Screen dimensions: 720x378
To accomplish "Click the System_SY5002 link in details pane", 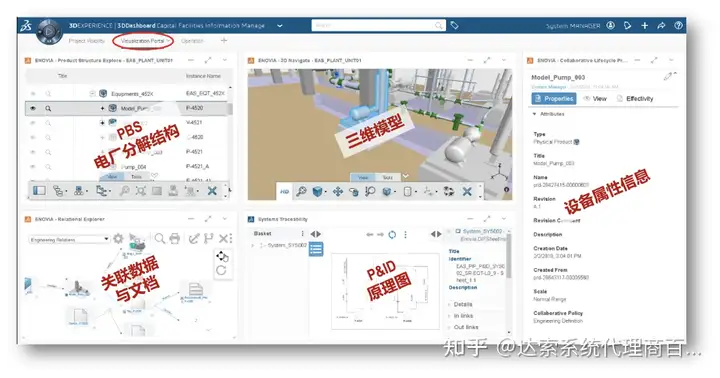I will (x=482, y=231).
